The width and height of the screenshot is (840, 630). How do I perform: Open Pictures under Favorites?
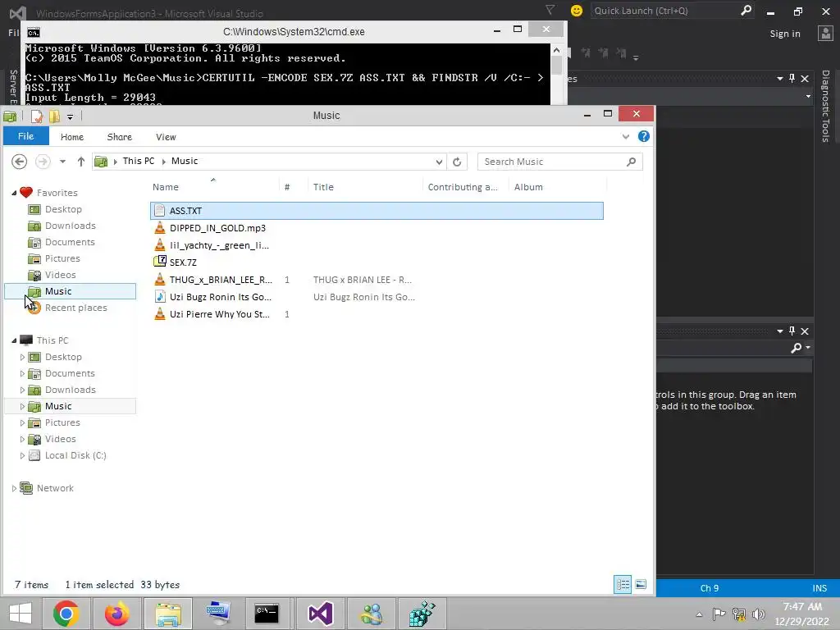pos(62,258)
